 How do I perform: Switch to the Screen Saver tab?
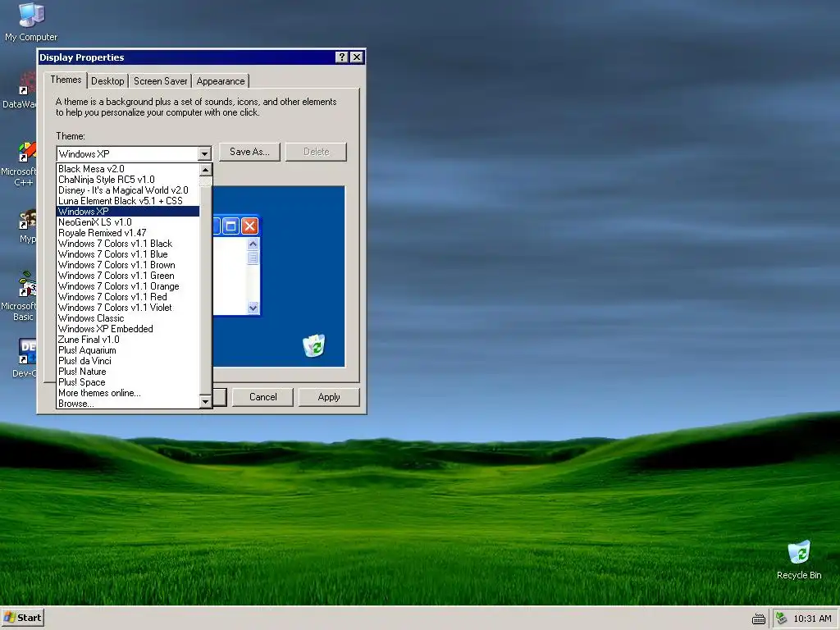[x=160, y=81]
